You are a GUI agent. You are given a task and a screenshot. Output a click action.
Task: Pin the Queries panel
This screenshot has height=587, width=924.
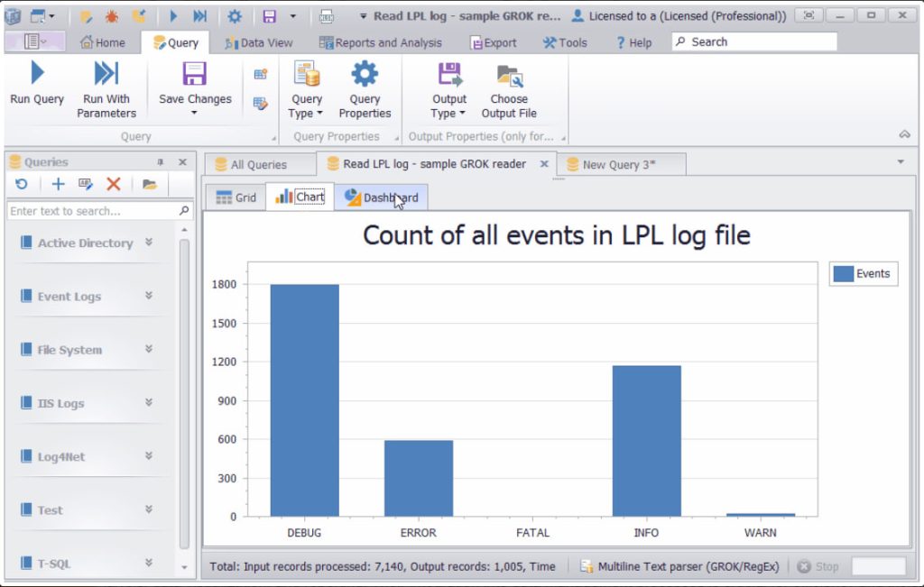161,162
